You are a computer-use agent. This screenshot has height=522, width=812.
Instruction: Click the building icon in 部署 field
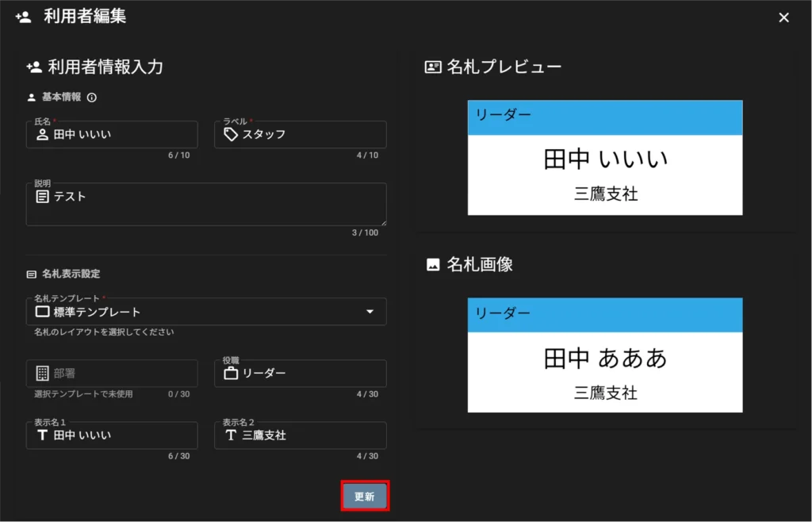[43, 374]
